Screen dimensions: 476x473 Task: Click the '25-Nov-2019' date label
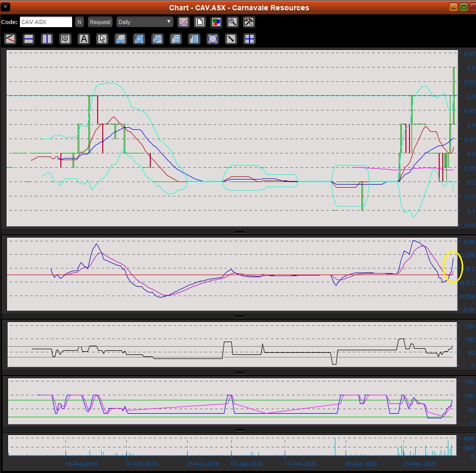coord(203,464)
